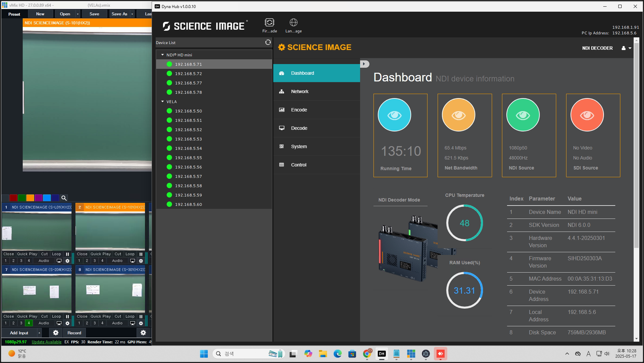Open Dyna Hub DH taskbar icon
The height and width of the screenshot is (363, 644).
382,354
